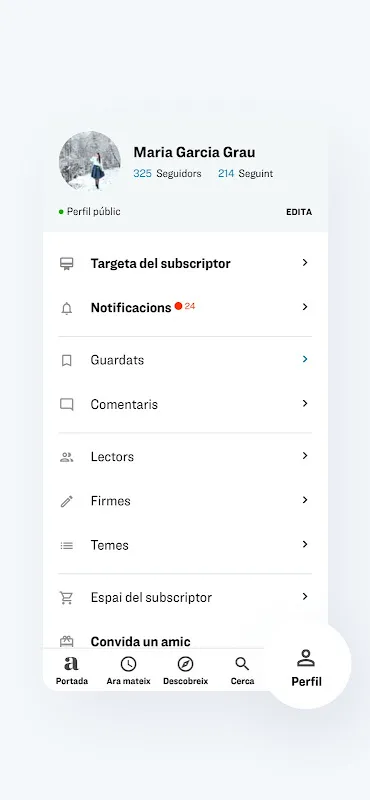
Task: Open the Cerca search tab
Action: (242, 670)
